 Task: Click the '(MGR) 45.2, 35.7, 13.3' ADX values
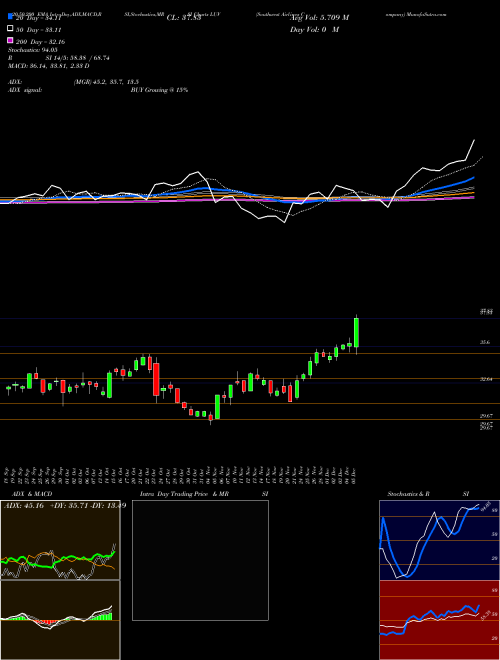click(106, 82)
